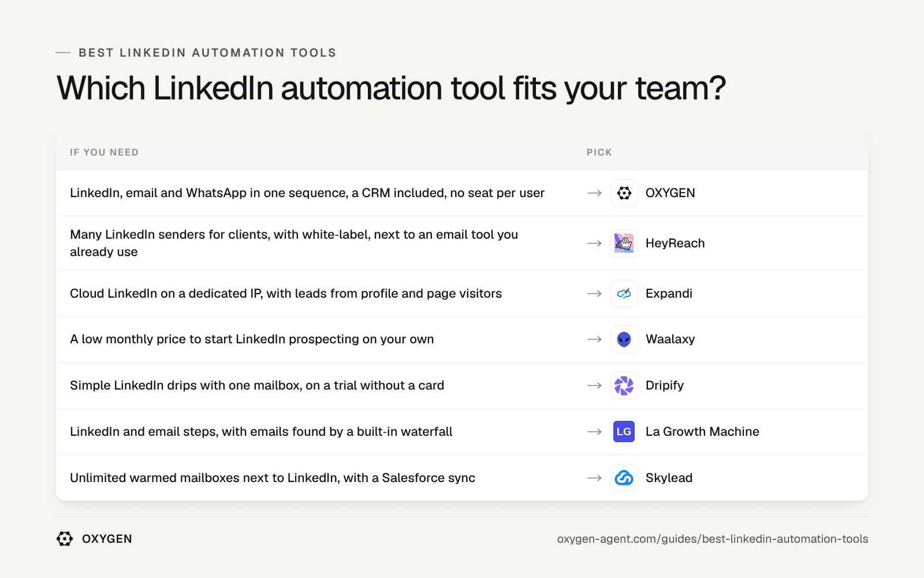Viewport: 924px width, 578px height.
Task: Click the La Growth Machine LG icon
Action: click(x=624, y=432)
